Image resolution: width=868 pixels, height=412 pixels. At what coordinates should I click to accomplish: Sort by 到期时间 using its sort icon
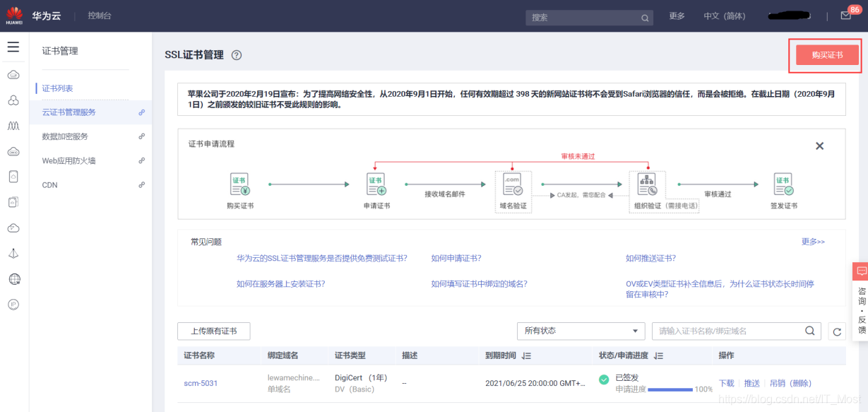click(526, 355)
